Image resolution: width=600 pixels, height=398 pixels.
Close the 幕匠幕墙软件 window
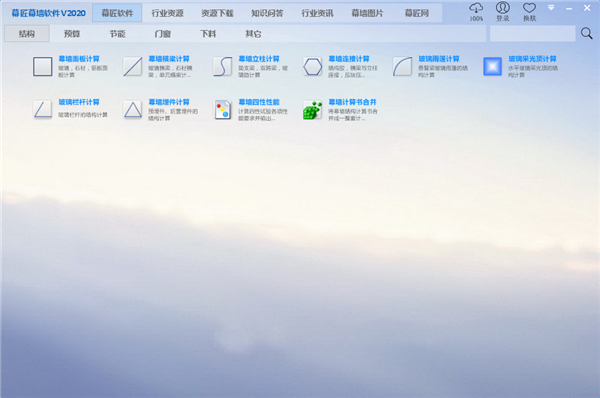587,8
